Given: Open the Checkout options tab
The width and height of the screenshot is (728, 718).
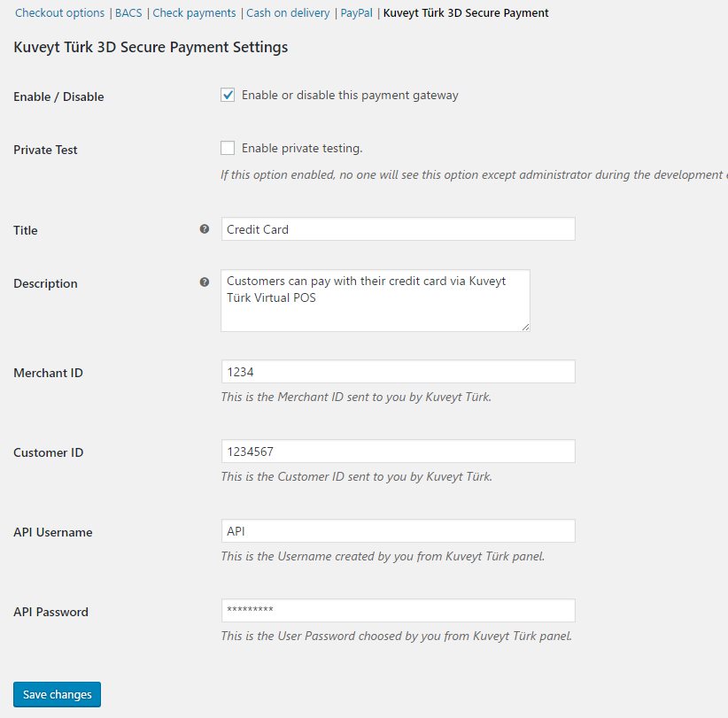Looking at the screenshot, I should pyautogui.click(x=60, y=13).
